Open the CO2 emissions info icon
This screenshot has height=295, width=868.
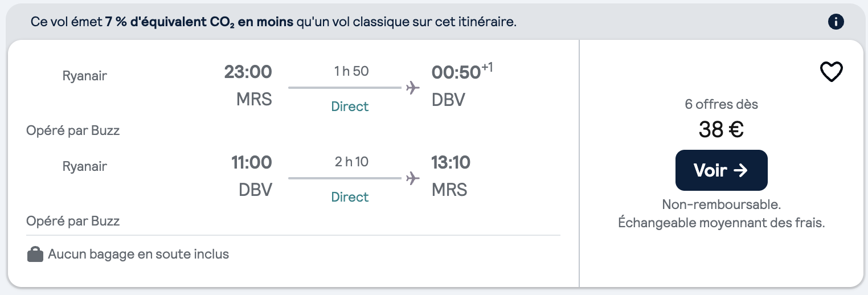tap(836, 22)
